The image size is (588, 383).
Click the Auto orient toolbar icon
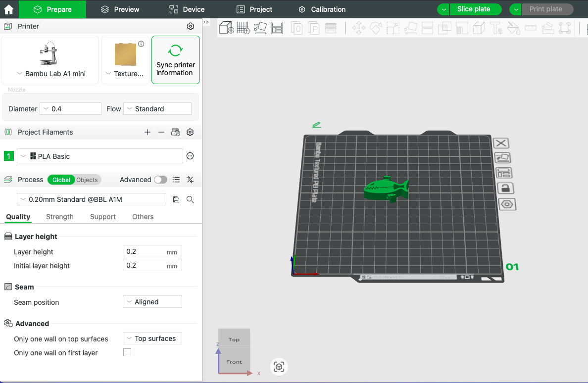[260, 28]
